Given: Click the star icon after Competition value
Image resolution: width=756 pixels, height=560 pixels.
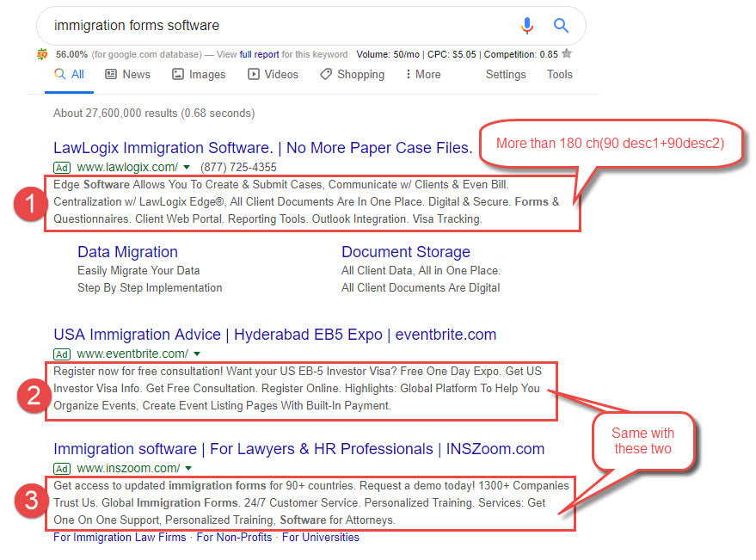Looking at the screenshot, I should [567, 53].
